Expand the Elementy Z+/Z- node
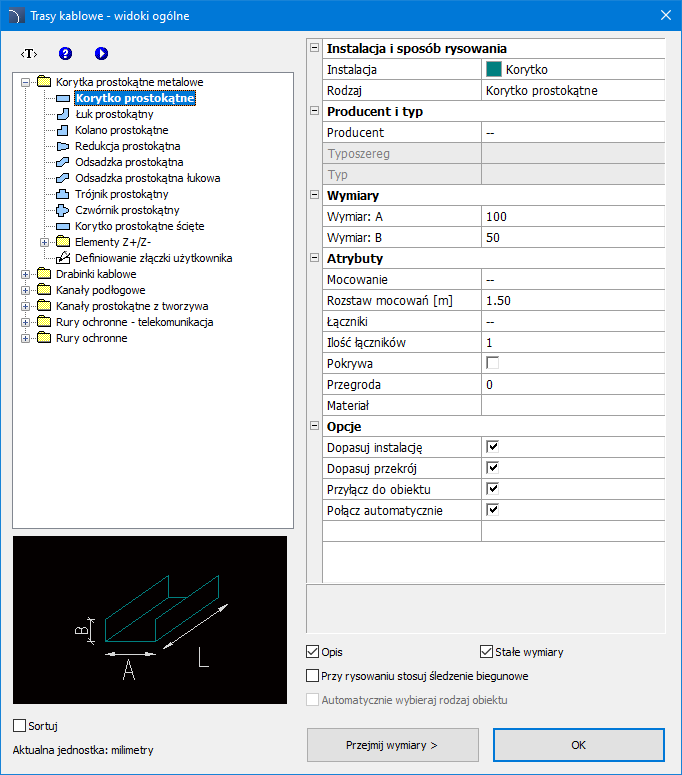 pyautogui.click(x=44, y=242)
